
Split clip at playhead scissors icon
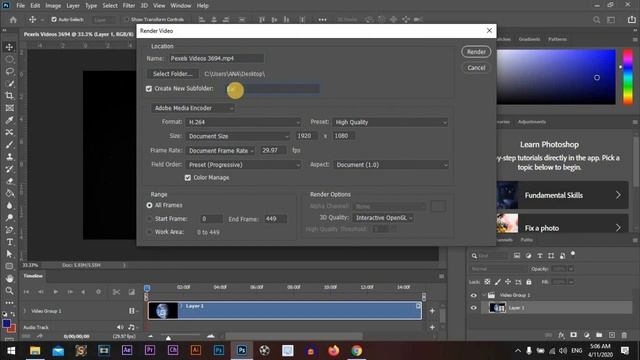point(116,292)
